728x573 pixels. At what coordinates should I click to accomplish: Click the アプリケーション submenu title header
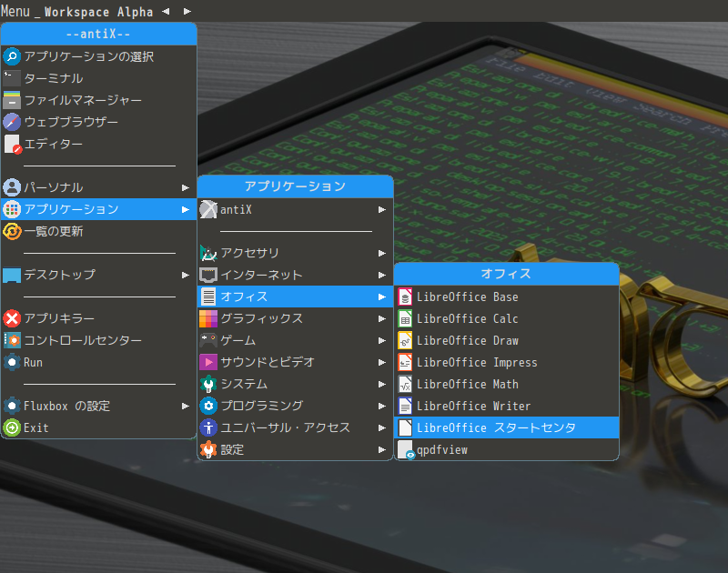point(296,186)
